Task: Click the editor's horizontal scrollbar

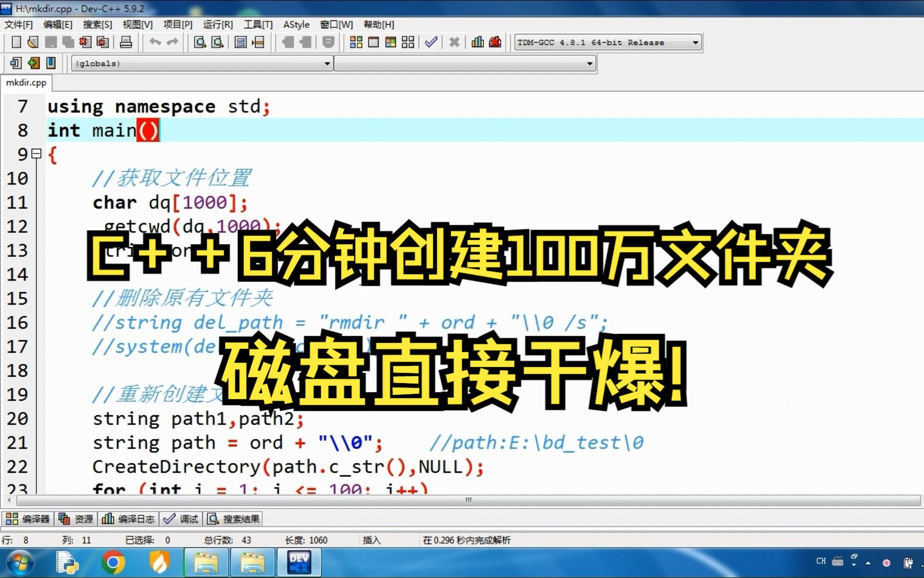Action: 468,500
